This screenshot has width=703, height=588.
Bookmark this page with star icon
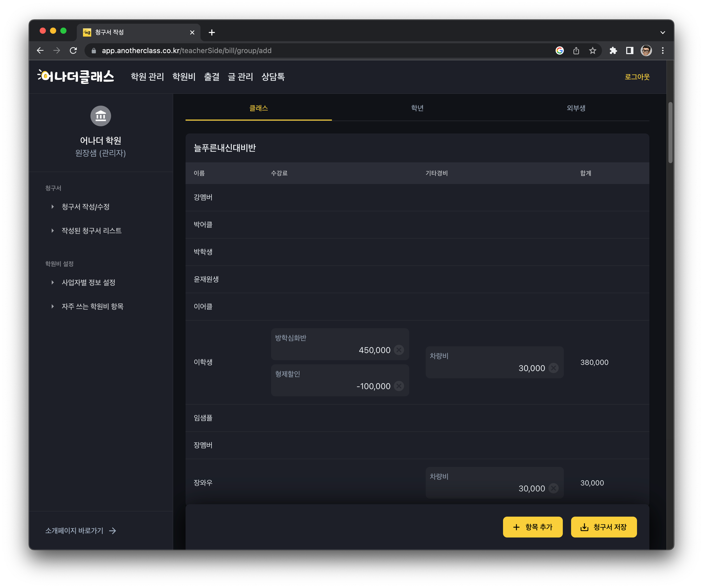point(593,51)
